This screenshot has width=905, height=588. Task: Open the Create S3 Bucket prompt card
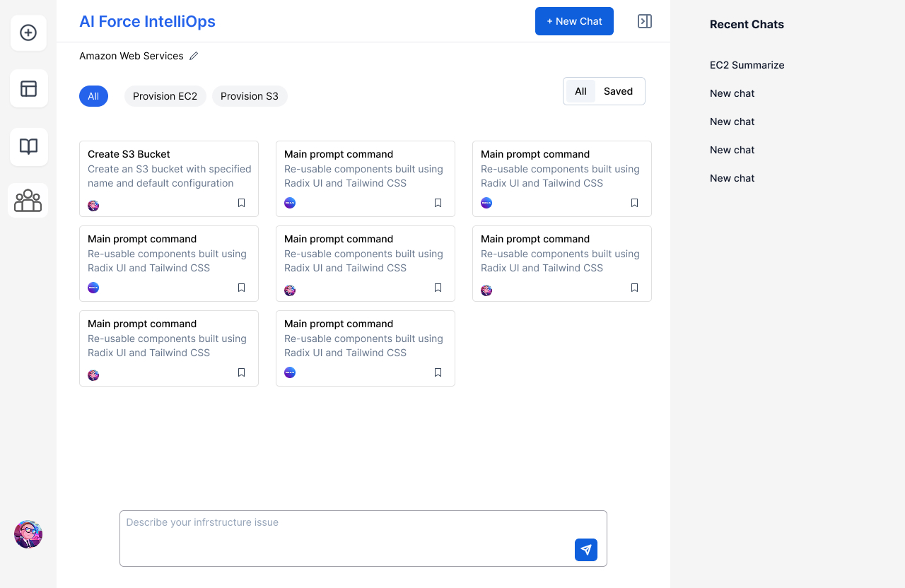point(169,179)
